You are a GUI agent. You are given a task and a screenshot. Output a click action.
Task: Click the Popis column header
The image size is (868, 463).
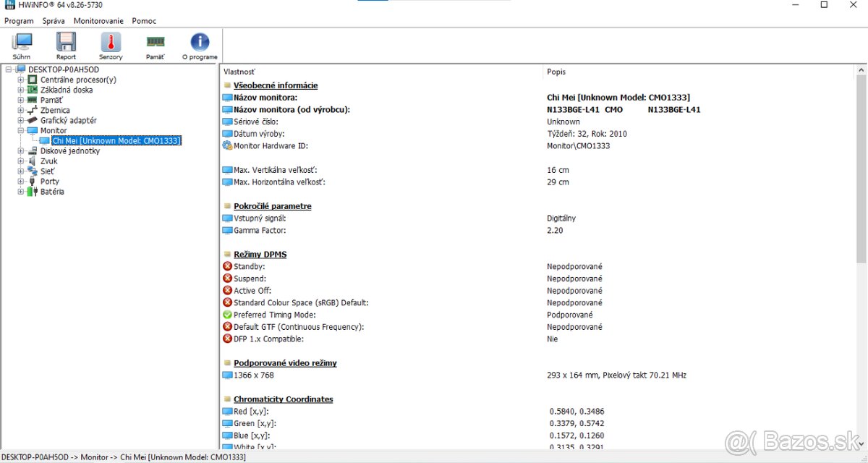click(x=556, y=72)
